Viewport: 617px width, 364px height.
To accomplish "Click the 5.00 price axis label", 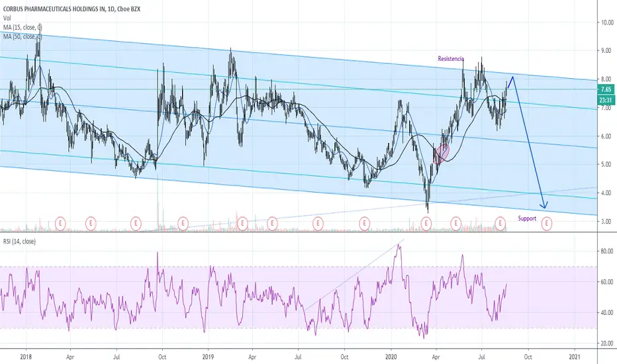I will click(606, 165).
